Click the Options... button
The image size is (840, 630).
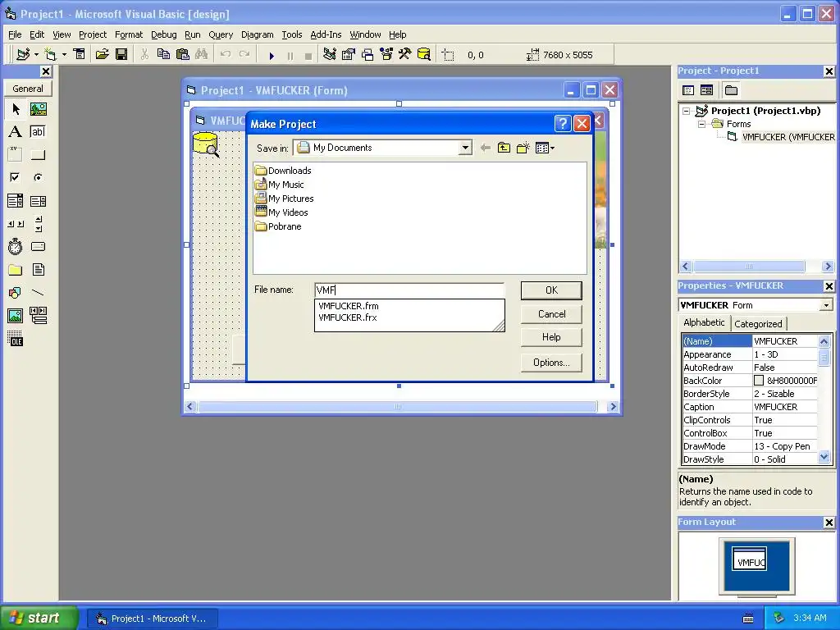[551, 363]
